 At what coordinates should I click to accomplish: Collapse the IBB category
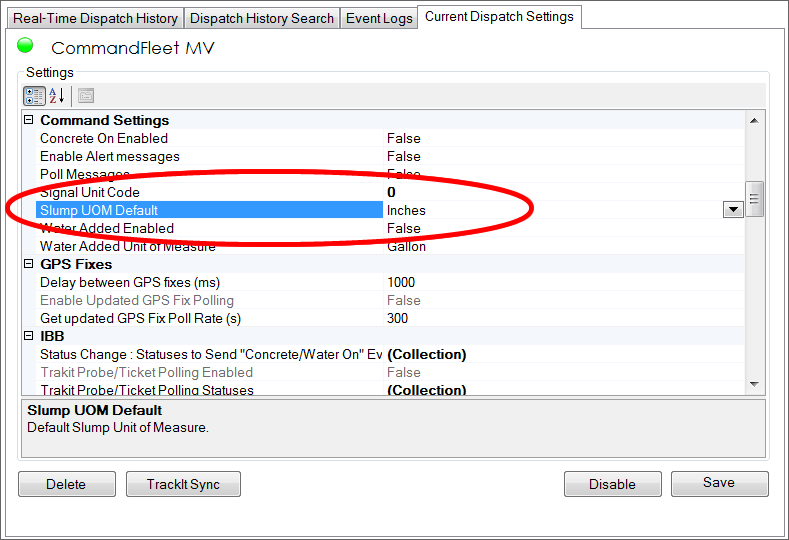coord(29,336)
